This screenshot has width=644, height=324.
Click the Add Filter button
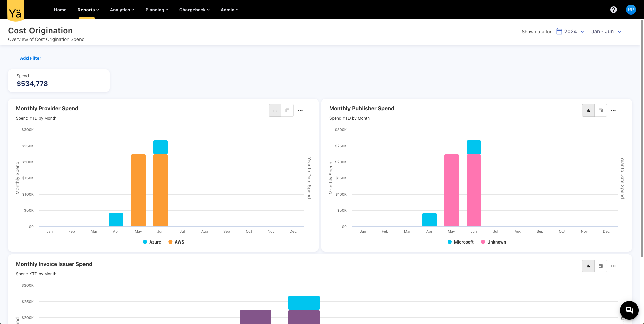(27, 58)
